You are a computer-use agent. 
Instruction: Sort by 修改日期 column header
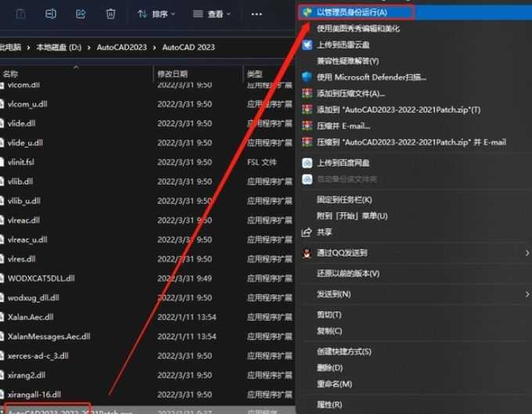pos(172,74)
